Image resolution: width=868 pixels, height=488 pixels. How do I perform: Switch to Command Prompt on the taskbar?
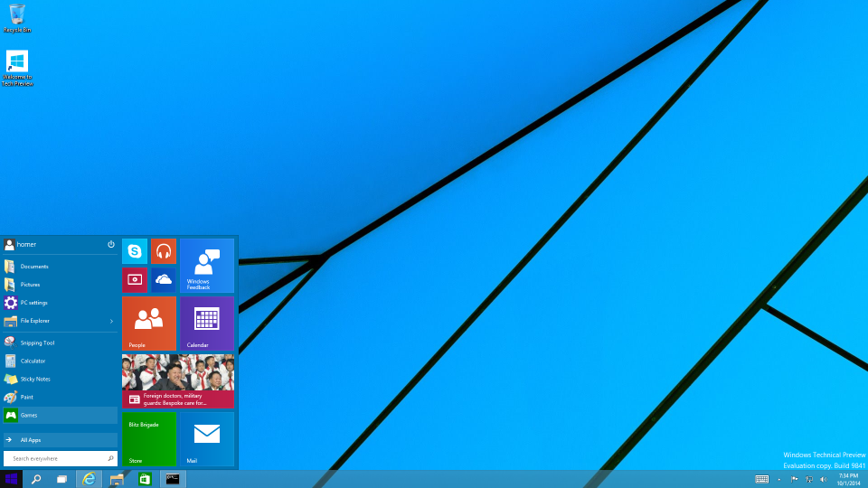(173, 479)
